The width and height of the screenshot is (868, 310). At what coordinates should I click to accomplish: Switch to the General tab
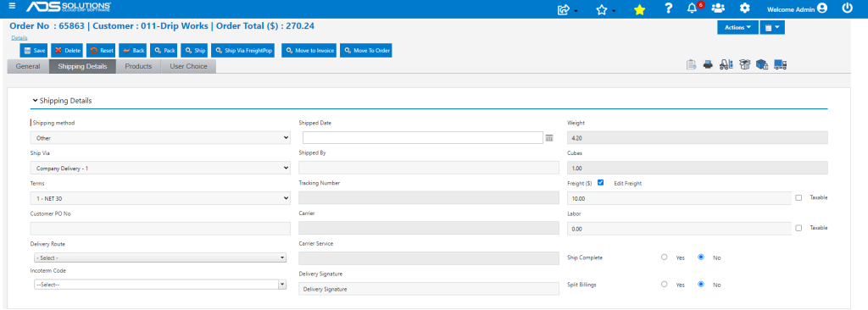[x=28, y=66]
